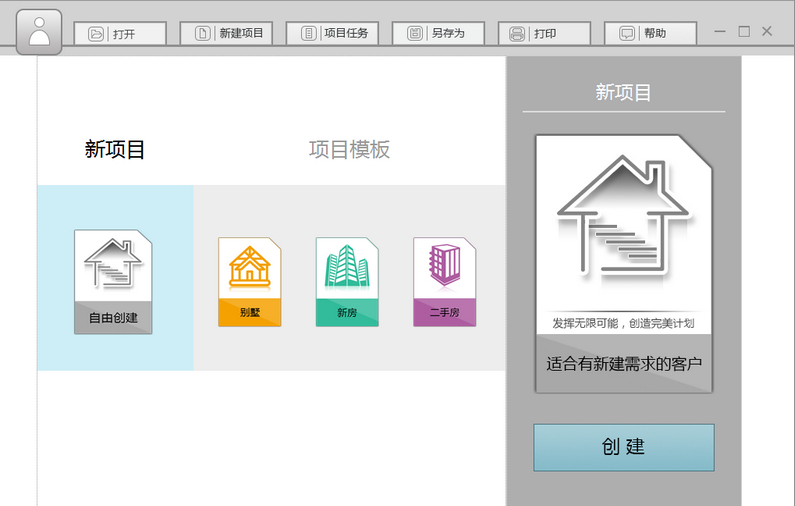Click the 创建 button
795x506 pixels.
624,447
